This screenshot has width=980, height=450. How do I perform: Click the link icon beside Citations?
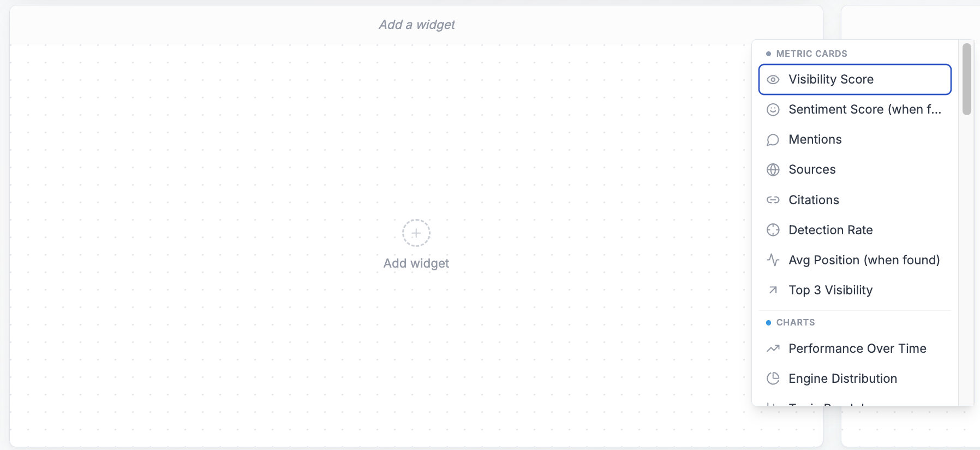[x=773, y=200]
